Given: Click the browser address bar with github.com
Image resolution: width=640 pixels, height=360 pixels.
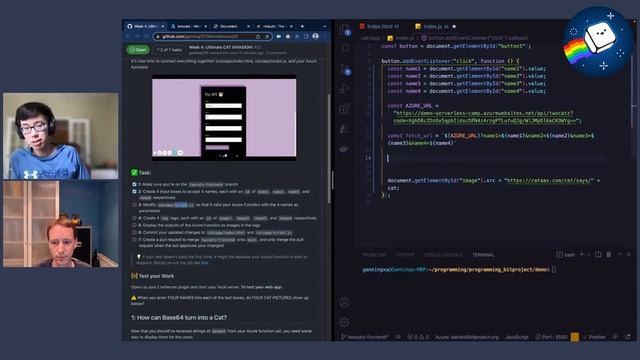Looking at the screenshot, I should tap(212, 36).
